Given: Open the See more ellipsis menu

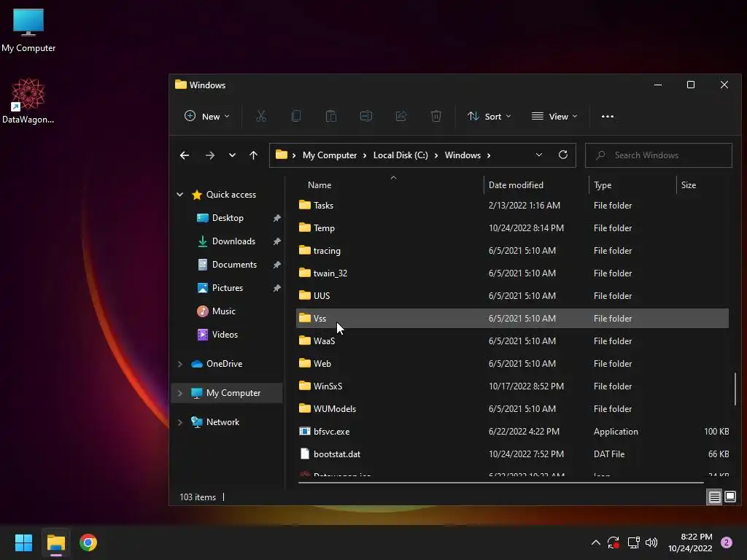Looking at the screenshot, I should point(608,116).
